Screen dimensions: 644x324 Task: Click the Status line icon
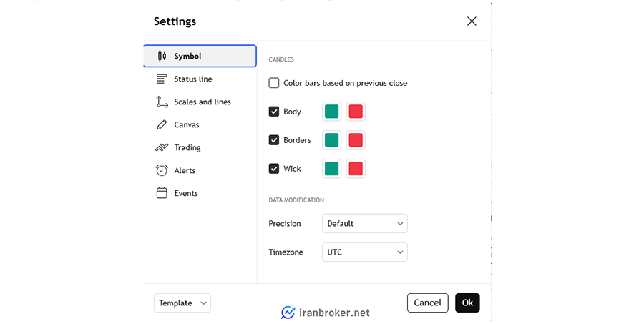[x=162, y=79]
